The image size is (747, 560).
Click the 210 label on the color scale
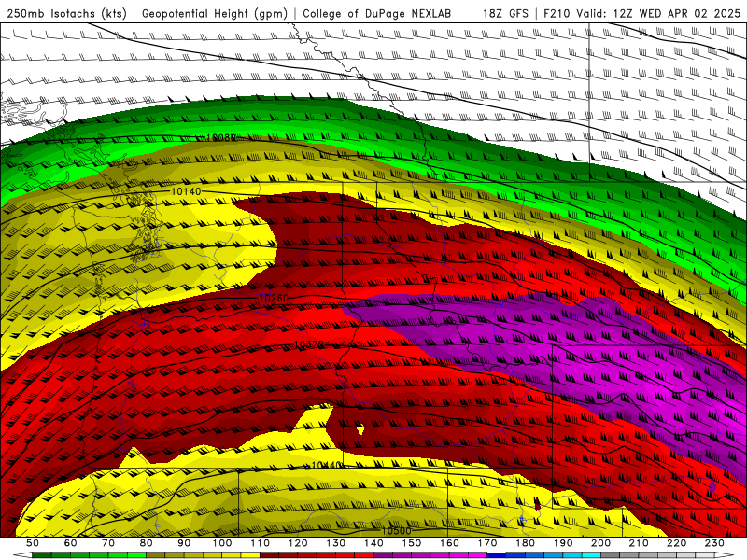[x=639, y=543]
